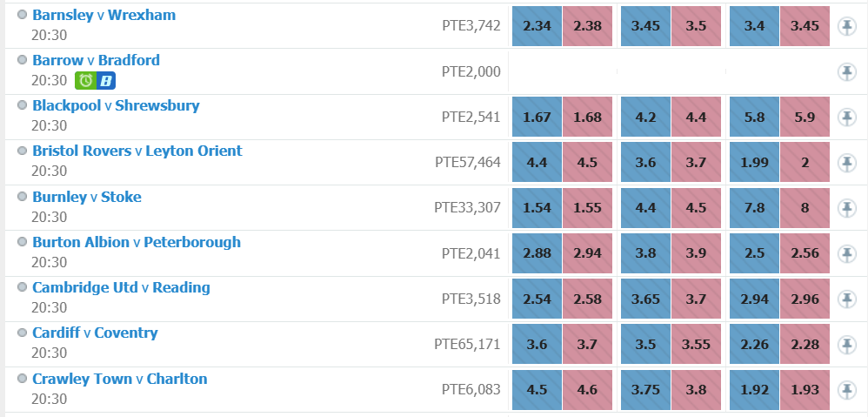
Task: Click the blue B icon under Barrow v Bradford
Action: pos(106,81)
